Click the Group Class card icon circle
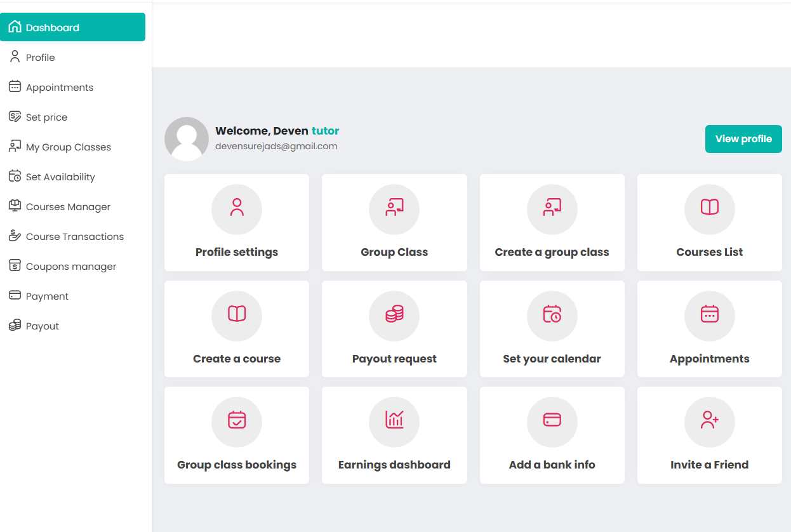Image resolution: width=791 pixels, height=532 pixels. pyautogui.click(x=394, y=209)
